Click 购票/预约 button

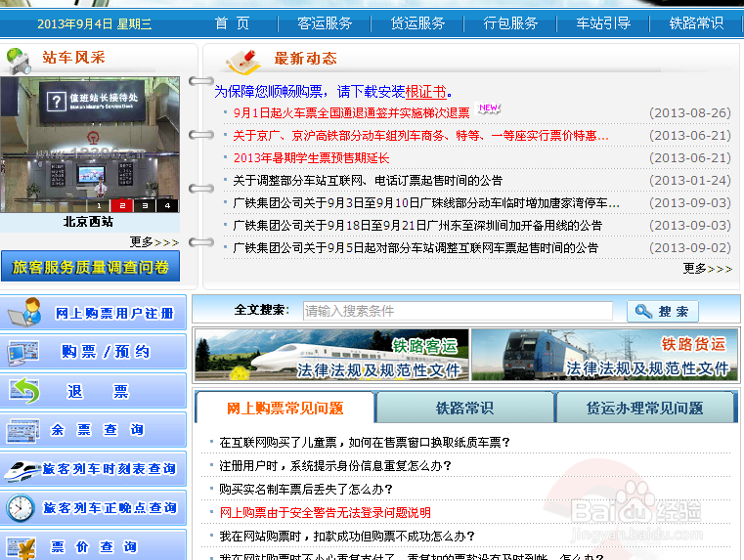click(x=93, y=352)
